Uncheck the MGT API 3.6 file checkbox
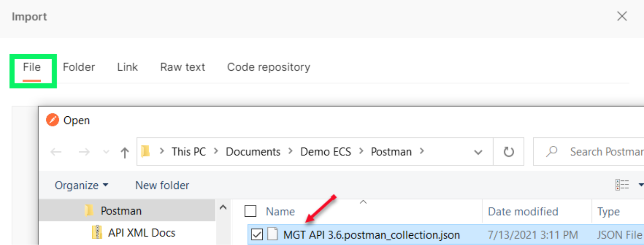This screenshot has height=245, width=644. click(x=257, y=235)
